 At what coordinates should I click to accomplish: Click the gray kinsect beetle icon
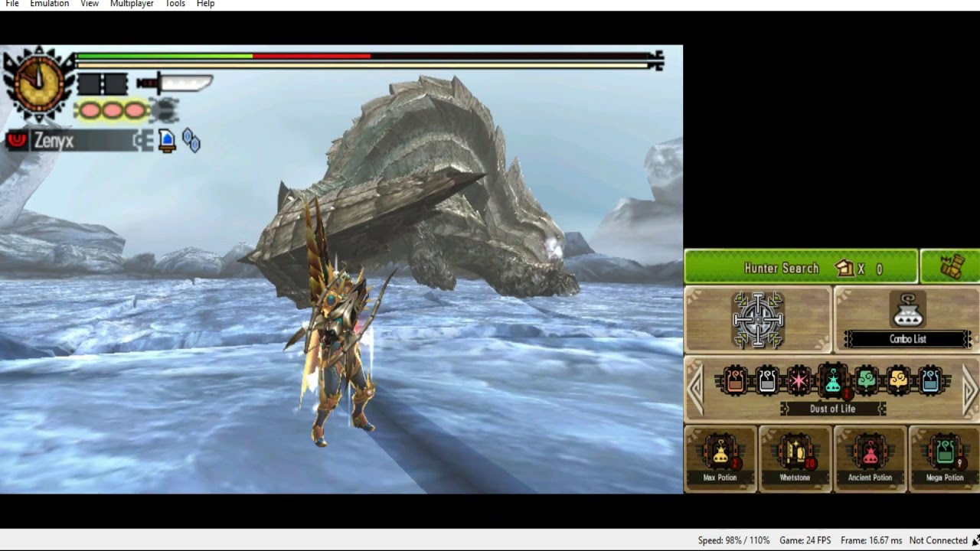point(165,111)
